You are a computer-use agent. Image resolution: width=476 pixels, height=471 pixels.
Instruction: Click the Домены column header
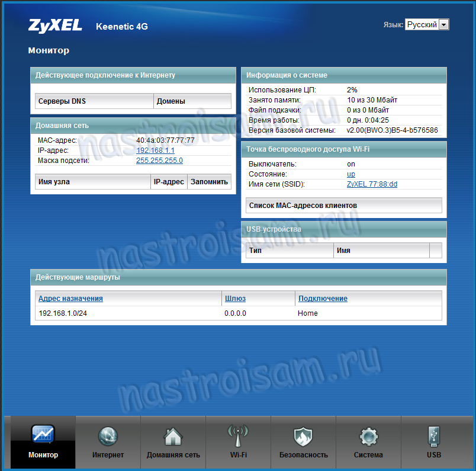click(171, 101)
